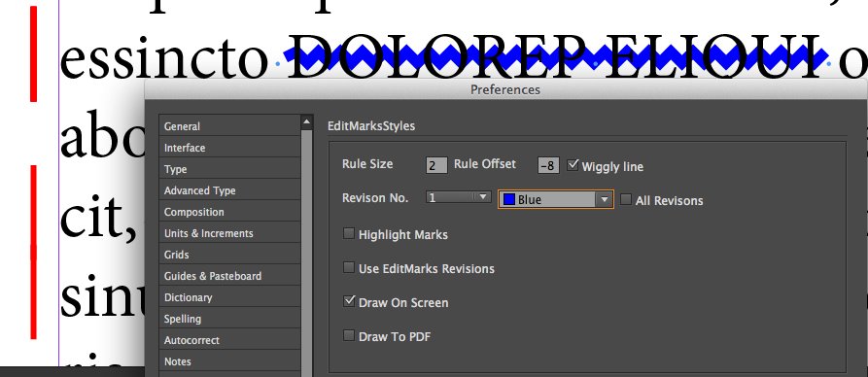Open the Blue color dropdown

coord(556,199)
